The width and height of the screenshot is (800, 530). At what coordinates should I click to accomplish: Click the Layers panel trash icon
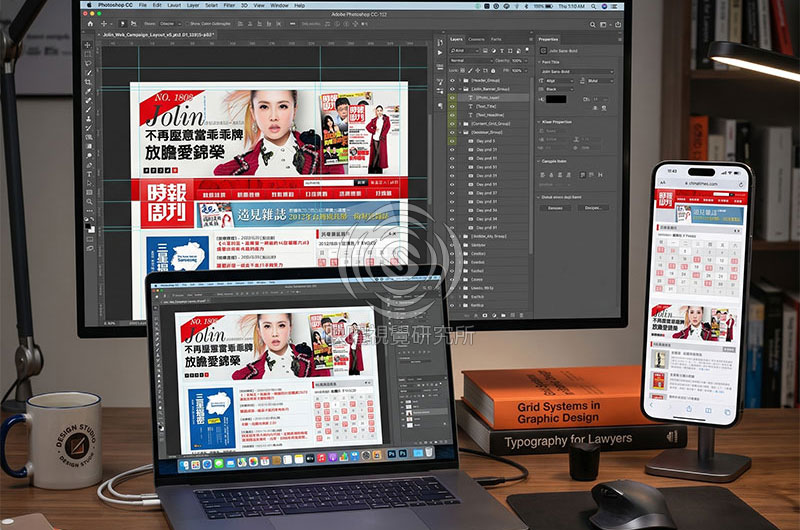520,315
